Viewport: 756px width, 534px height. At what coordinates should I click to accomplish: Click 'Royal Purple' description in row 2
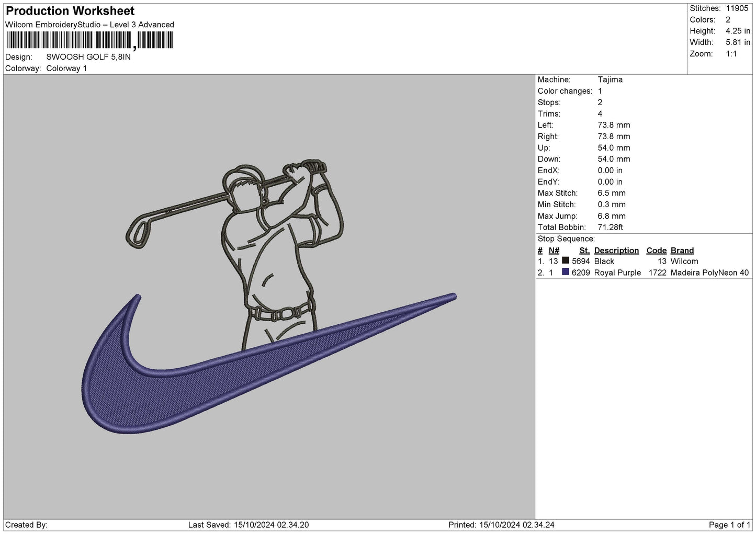pos(617,273)
